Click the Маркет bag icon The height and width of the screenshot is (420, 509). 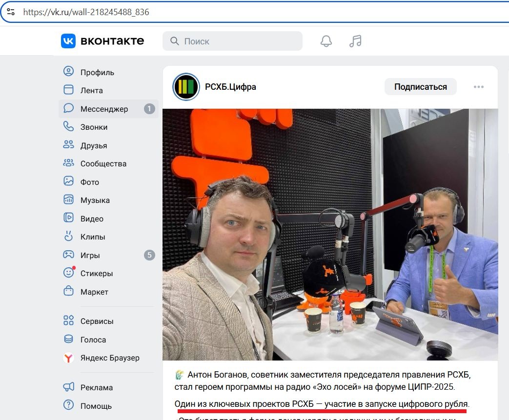coord(68,291)
